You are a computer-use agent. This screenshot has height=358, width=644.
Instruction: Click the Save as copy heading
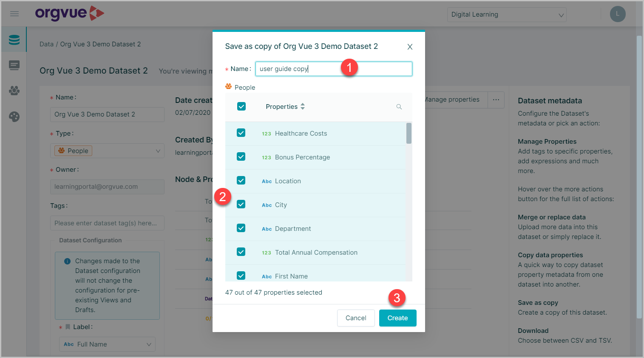(x=538, y=303)
